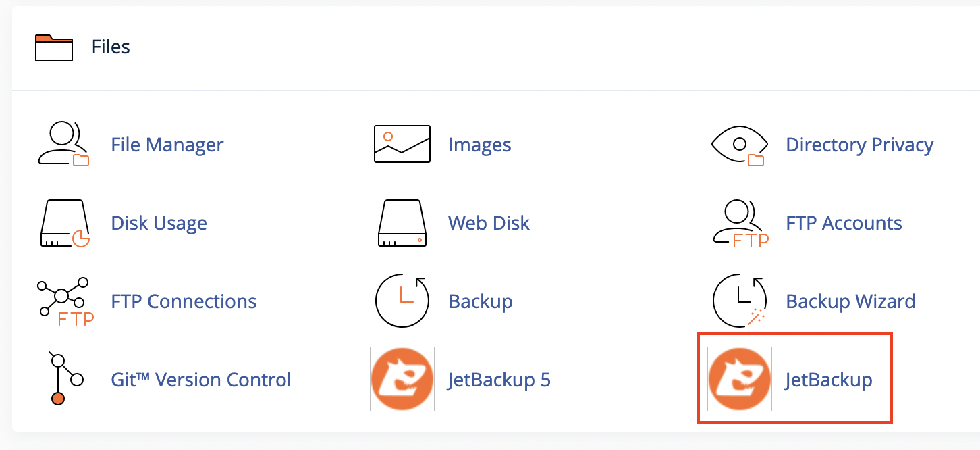The width and height of the screenshot is (980, 450).
Task: Open the Disk Usage drive icon
Action: point(65,223)
